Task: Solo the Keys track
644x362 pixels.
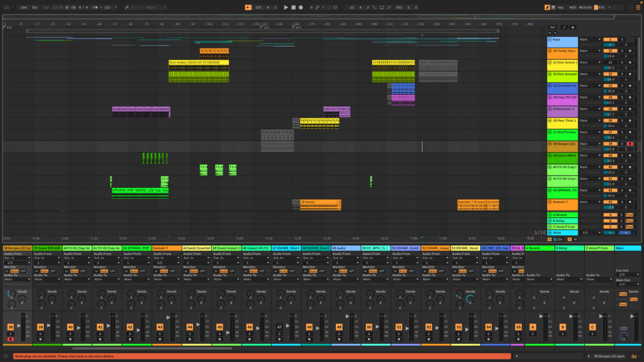Action: pos(622,40)
